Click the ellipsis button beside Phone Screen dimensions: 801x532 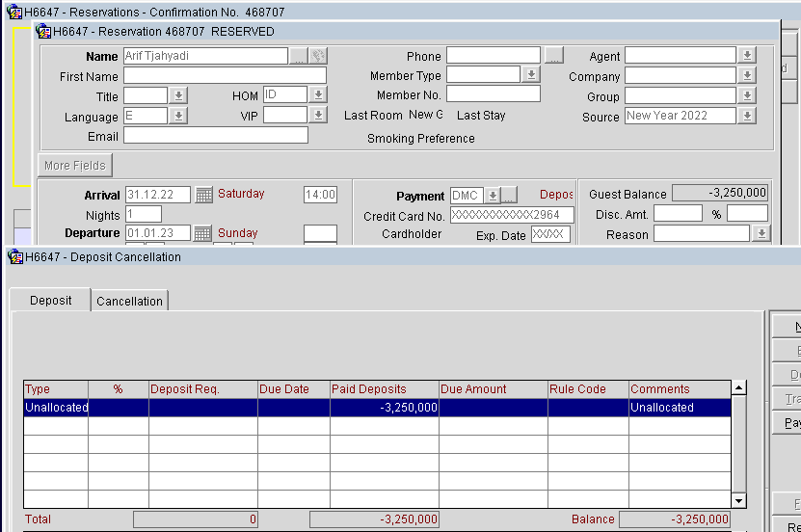point(554,55)
